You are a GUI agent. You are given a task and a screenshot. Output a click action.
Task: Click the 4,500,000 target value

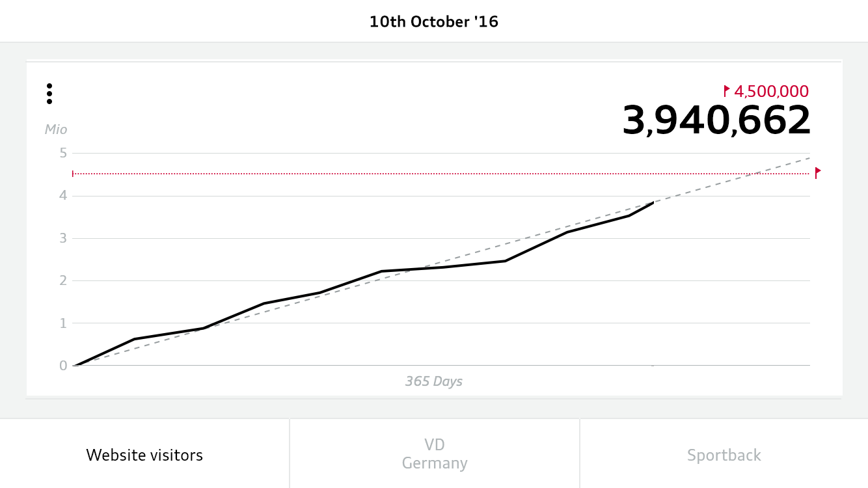[x=771, y=91]
